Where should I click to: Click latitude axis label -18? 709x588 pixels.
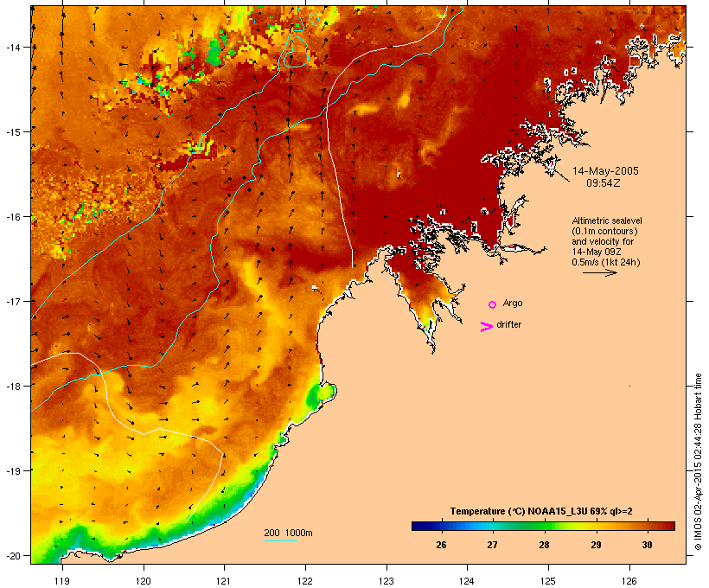(13, 386)
